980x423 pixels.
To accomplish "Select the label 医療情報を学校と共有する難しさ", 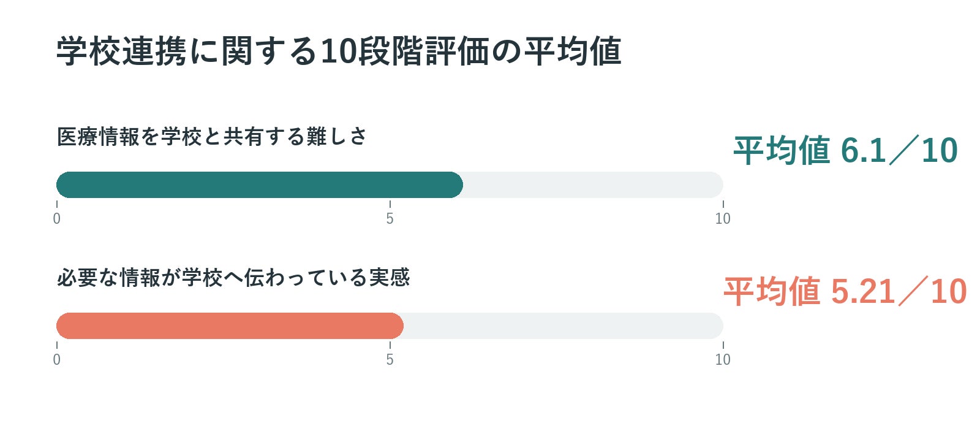I will click(212, 136).
